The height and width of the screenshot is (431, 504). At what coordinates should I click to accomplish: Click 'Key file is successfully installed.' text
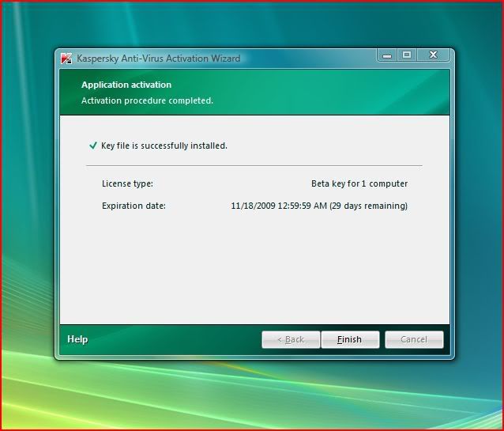click(164, 146)
